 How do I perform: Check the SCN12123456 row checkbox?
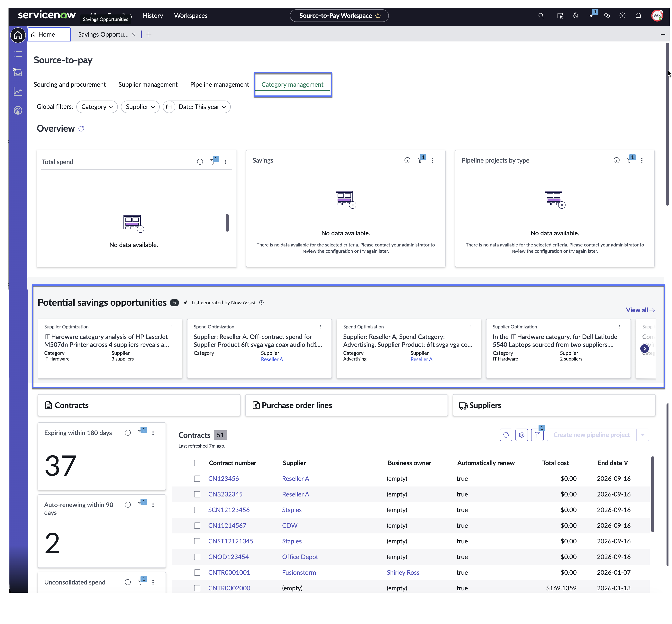click(197, 510)
